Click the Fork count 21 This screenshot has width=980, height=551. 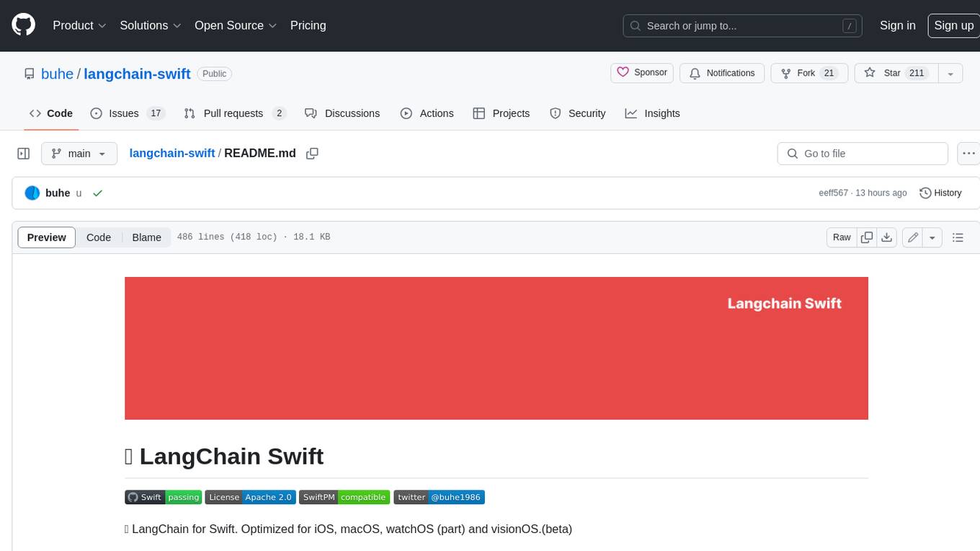click(x=829, y=73)
